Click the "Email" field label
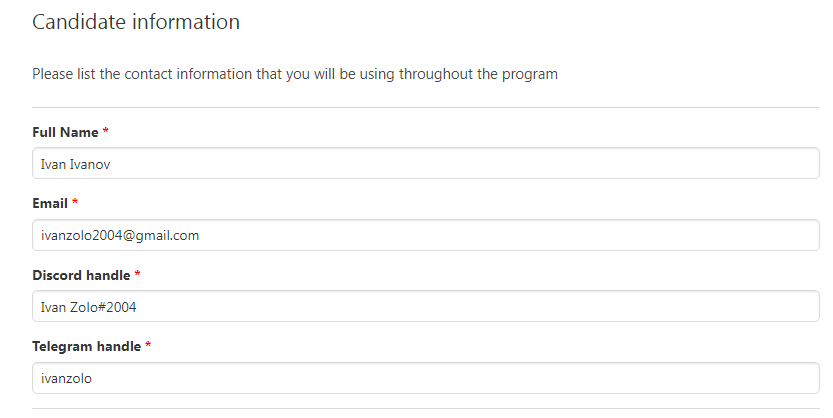 point(50,203)
